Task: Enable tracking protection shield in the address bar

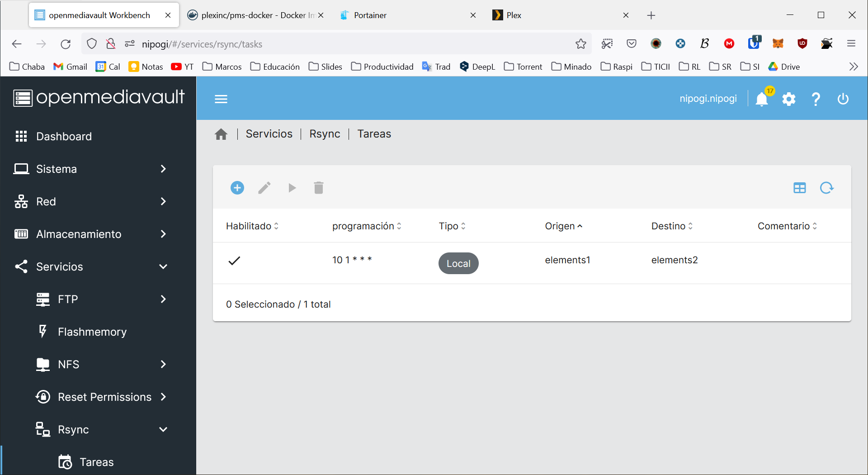Action: [x=91, y=43]
